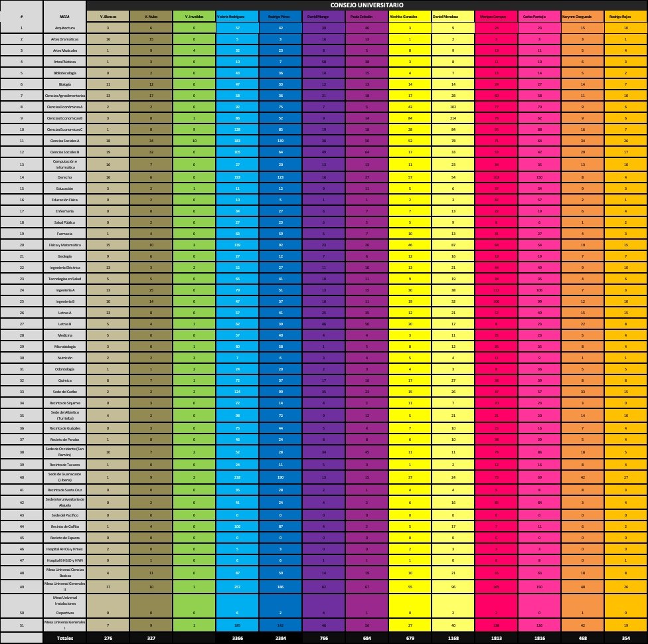Click the V. Blancos column header

[108, 15]
